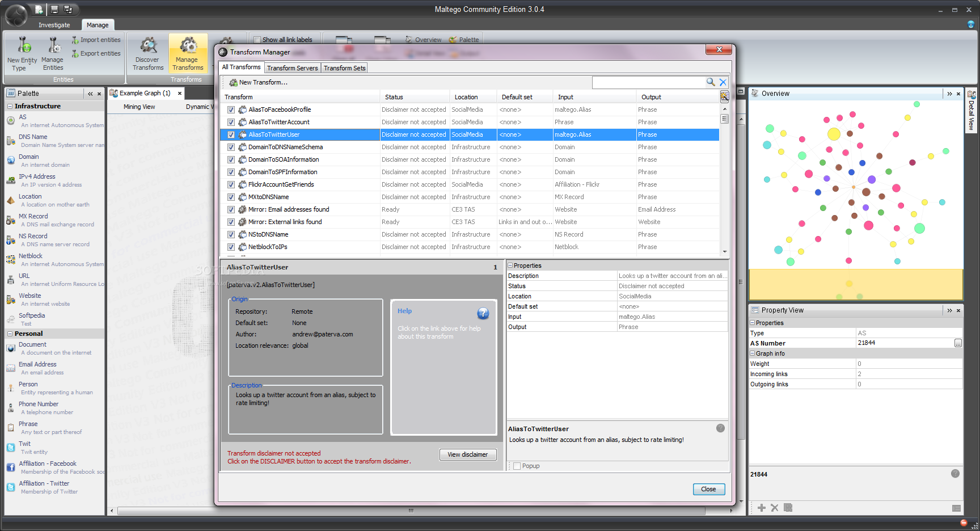980x531 pixels.
Task: Collapse the Personal palette section
Action: click(10, 334)
